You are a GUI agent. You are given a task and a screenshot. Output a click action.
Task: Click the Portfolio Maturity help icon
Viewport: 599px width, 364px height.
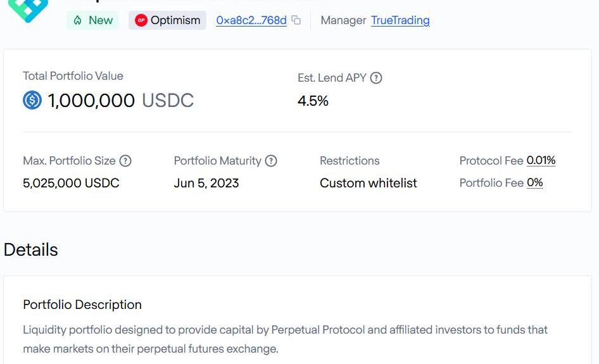[x=271, y=161]
